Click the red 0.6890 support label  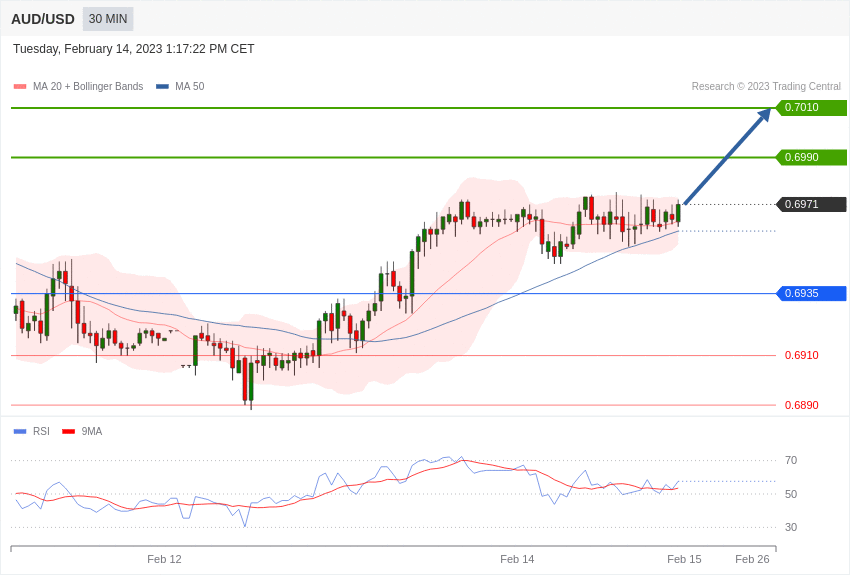[802, 405]
